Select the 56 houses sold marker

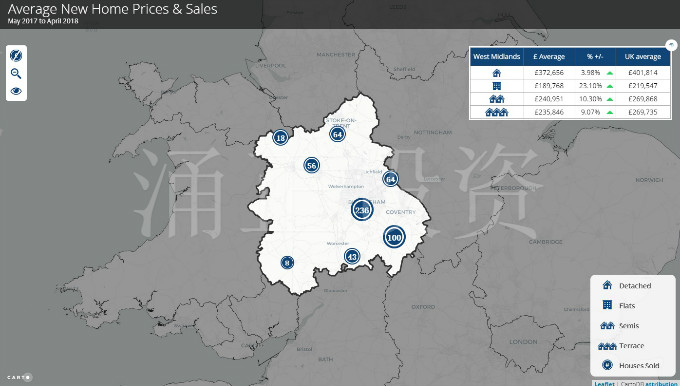click(311, 165)
